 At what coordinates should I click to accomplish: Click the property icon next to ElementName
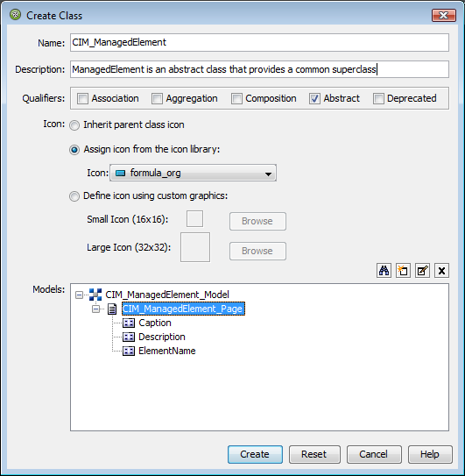[x=129, y=352]
